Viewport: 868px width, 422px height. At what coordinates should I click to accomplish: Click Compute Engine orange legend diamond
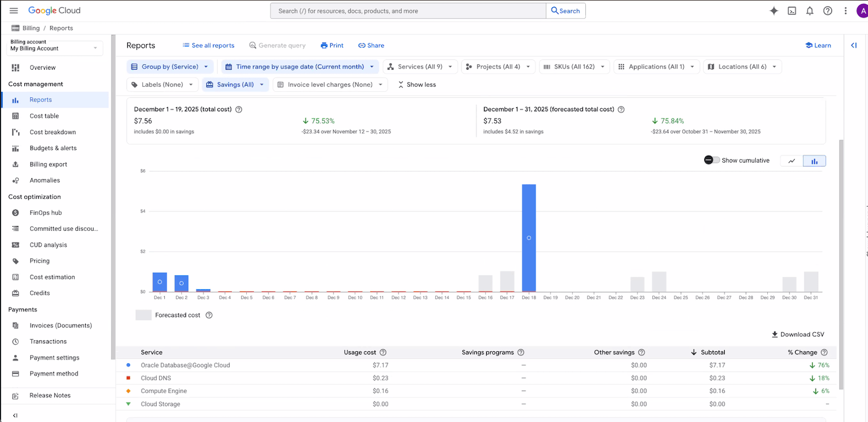(x=128, y=391)
